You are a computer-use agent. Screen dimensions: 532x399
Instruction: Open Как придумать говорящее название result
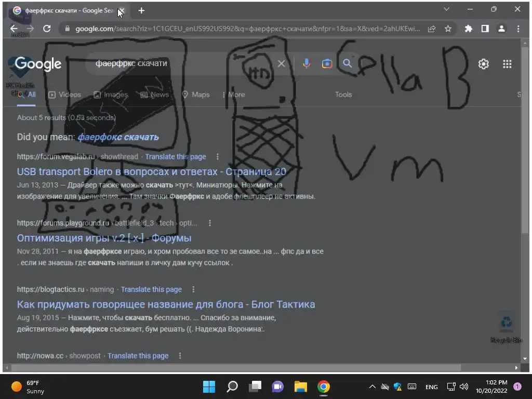pyautogui.click(x=166, y=304)
